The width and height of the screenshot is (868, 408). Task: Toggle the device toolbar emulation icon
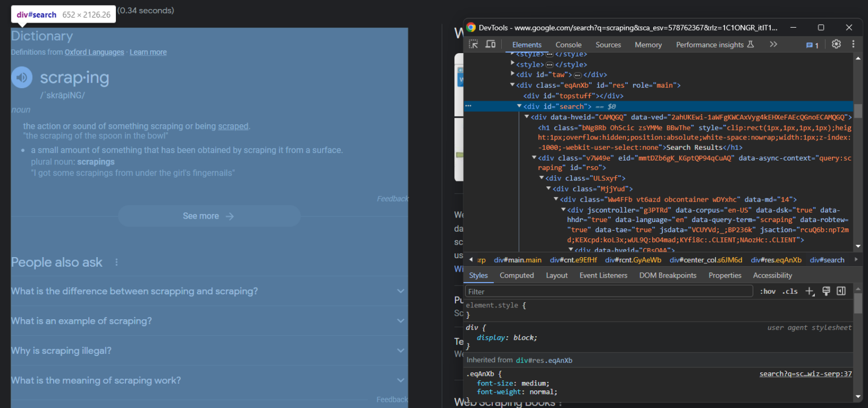tap(491, 45)
